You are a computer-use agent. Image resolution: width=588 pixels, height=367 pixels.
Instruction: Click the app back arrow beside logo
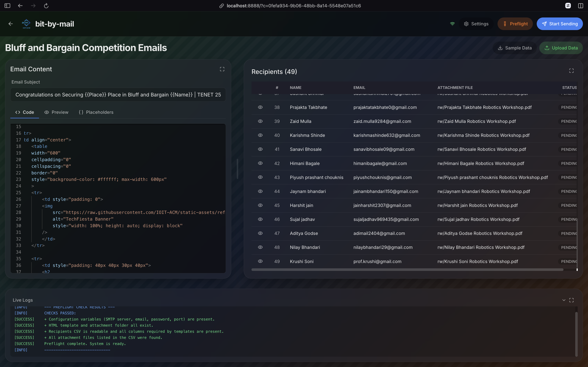[x=10, y=24]
